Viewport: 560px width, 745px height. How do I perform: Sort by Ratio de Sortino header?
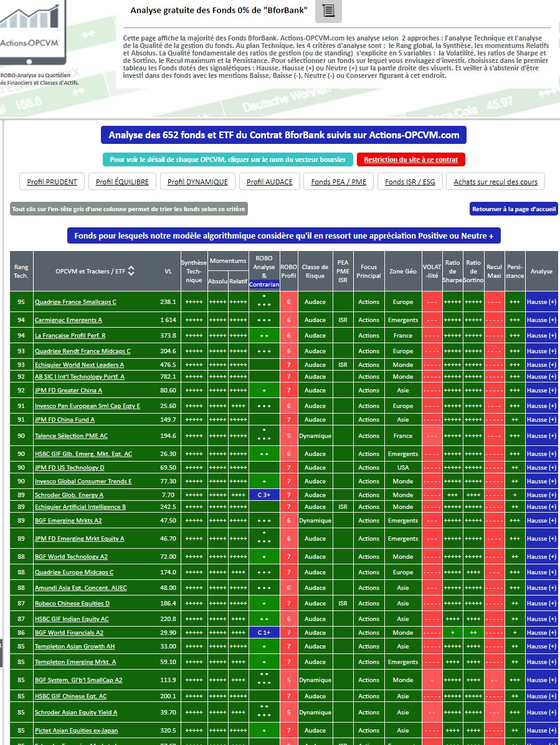pos(473,272)
